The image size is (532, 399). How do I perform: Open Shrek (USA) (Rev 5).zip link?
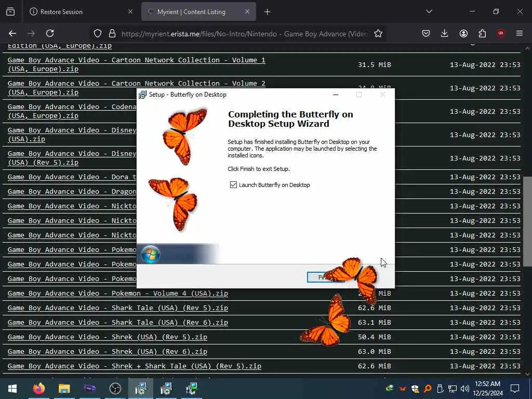point(107,337)
